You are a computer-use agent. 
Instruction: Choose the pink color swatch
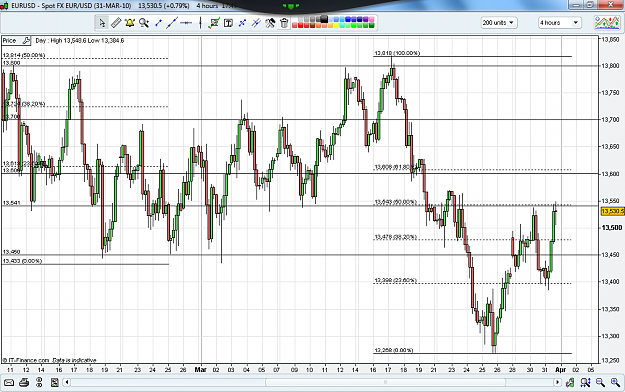[x=371, y=19]
